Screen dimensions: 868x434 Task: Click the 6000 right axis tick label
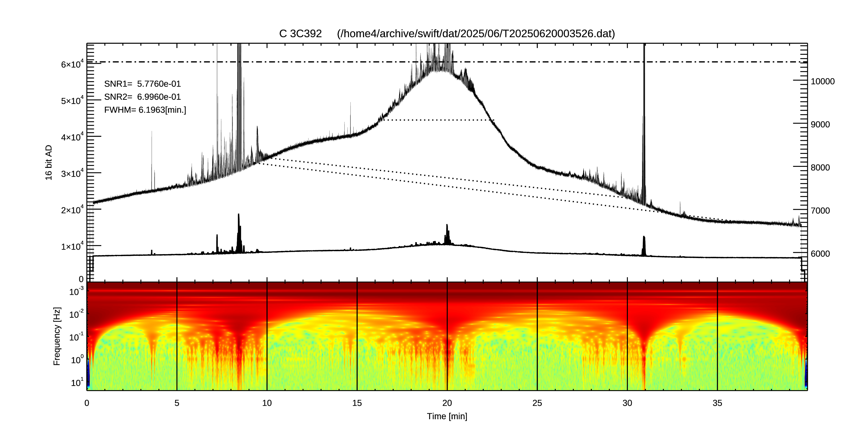coord(820,254)
